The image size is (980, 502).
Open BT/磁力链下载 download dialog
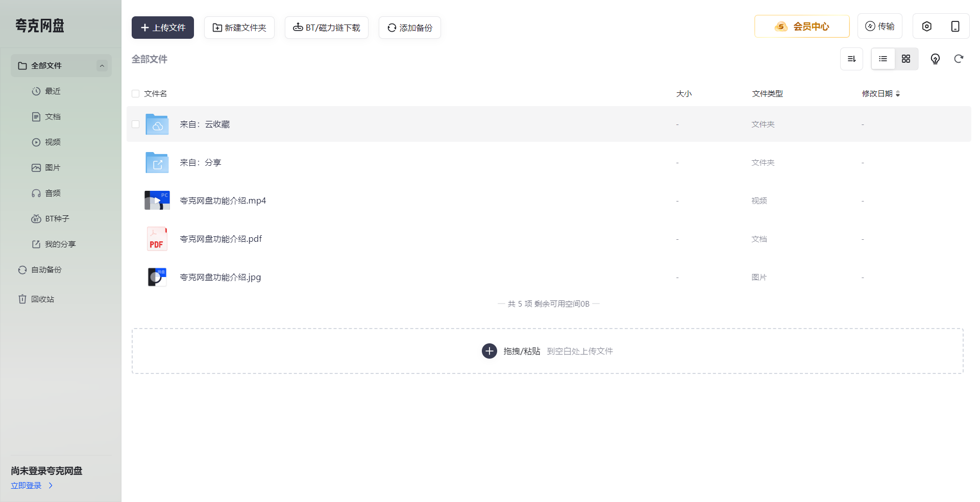[327, 28]
